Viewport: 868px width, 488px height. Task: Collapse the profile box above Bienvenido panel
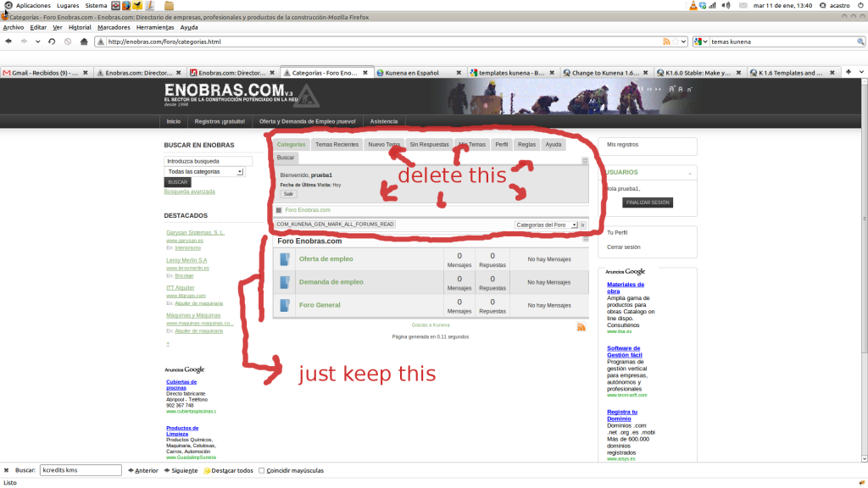584,160
